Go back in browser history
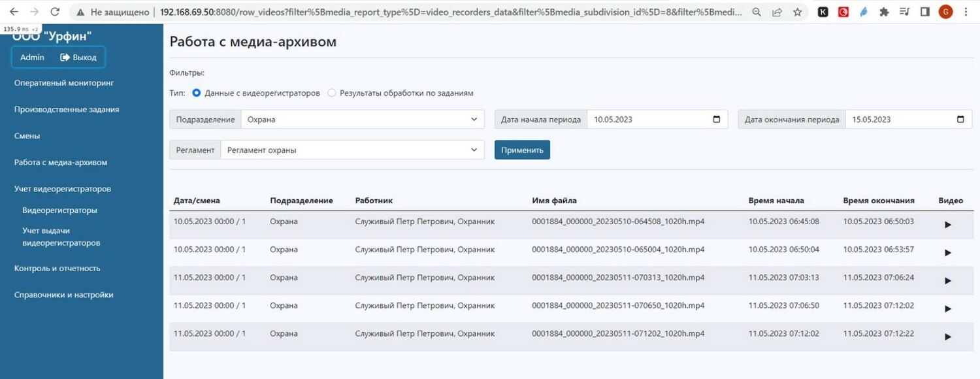This screenshot has width=980, height=379. click(14, 12)
